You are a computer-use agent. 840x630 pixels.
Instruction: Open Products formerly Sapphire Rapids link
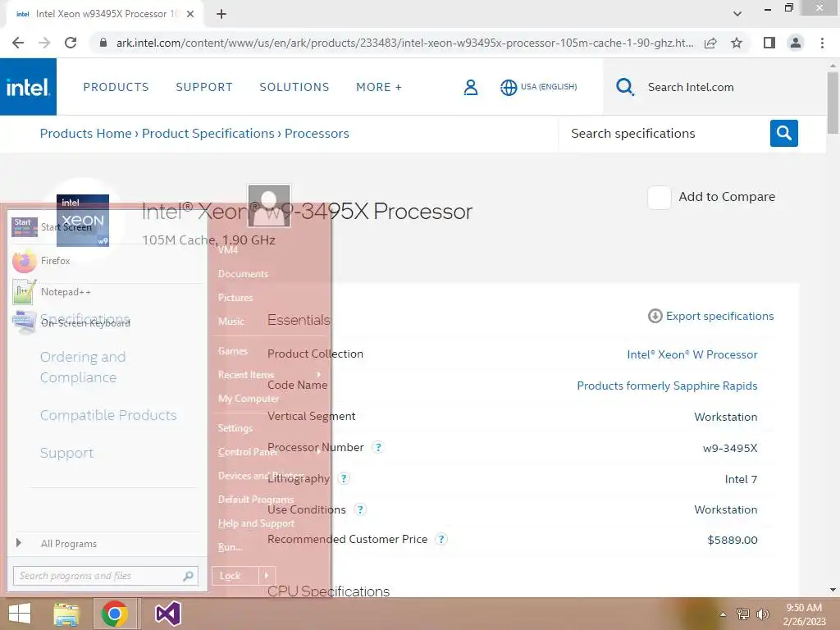coord(667,386)
